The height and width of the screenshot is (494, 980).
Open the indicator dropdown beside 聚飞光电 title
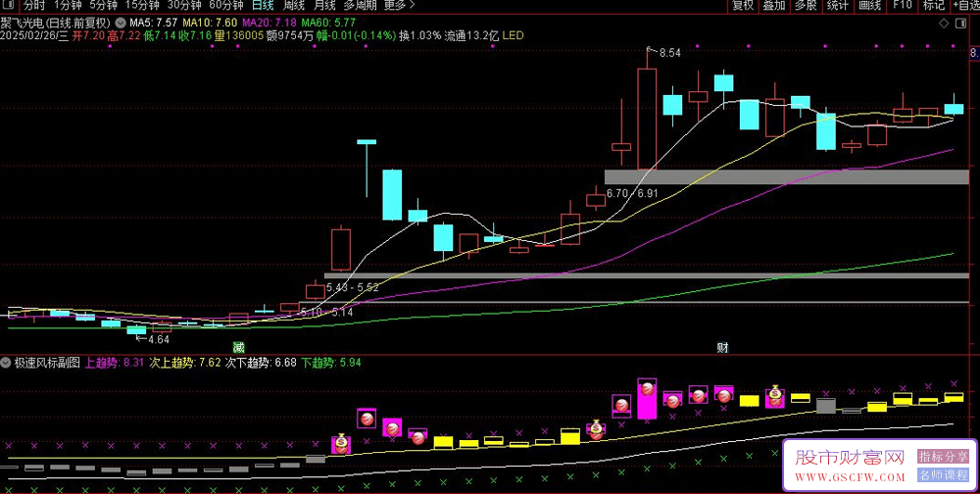[x=121, y=24]
